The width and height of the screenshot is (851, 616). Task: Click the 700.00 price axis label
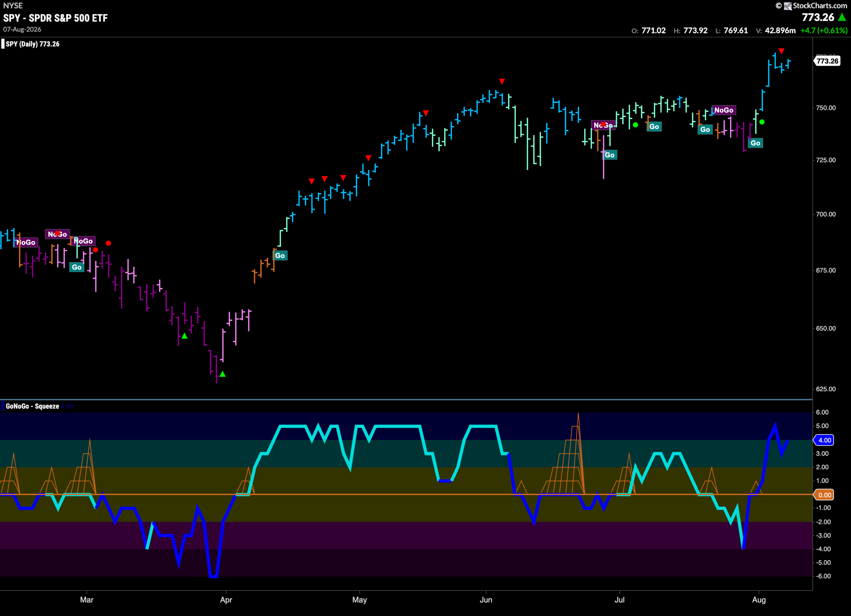pos(826,214)
